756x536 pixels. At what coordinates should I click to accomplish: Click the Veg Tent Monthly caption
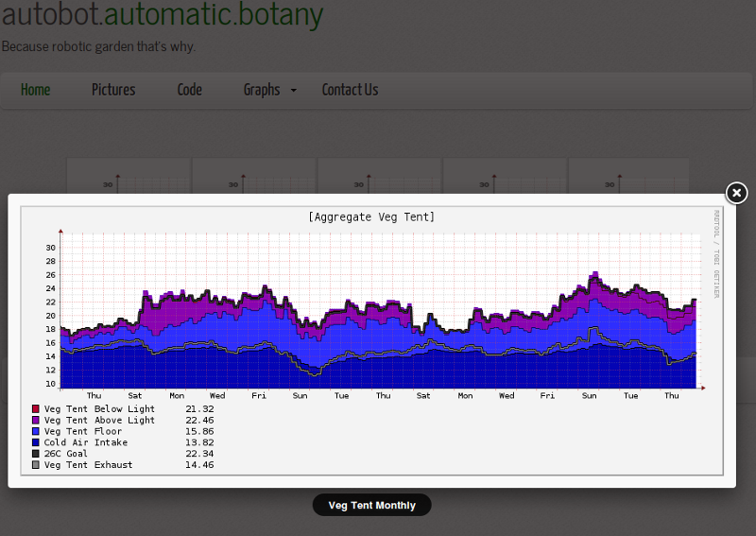(x=371, y=505)
